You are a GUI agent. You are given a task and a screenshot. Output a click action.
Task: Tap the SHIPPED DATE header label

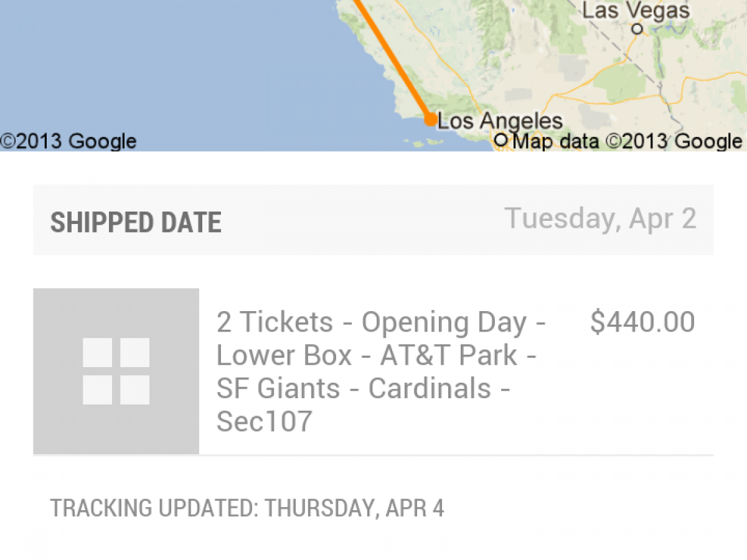click(136, 222)
